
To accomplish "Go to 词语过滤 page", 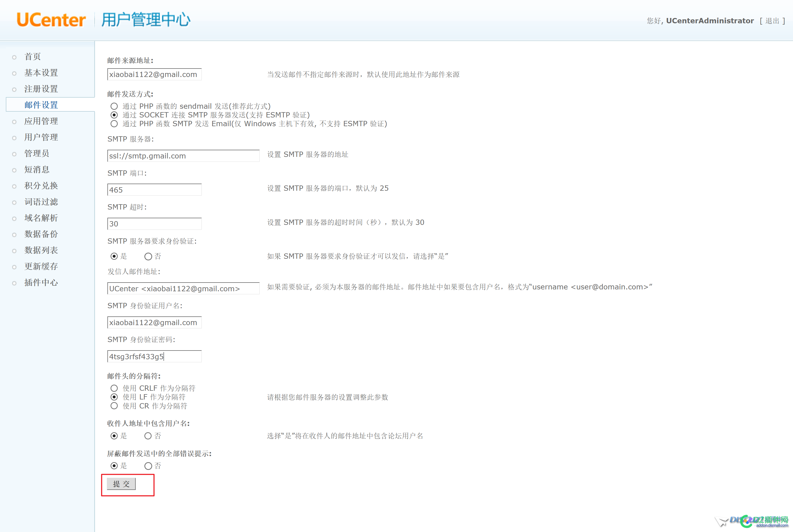I will (41, 202).
